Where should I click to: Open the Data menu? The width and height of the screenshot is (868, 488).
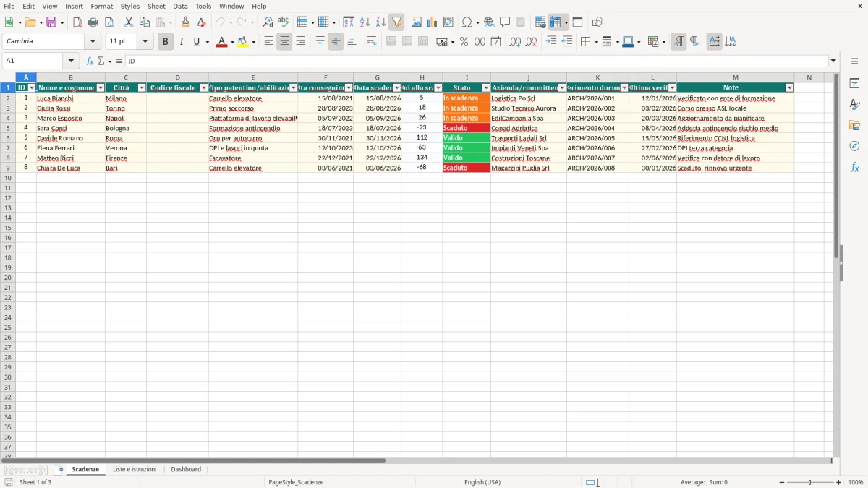point(180,6)
